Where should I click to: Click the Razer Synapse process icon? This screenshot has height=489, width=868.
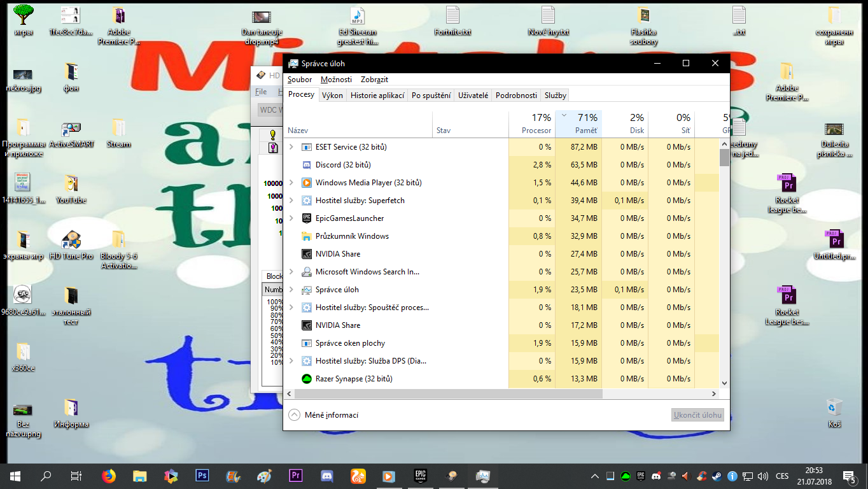306,379
